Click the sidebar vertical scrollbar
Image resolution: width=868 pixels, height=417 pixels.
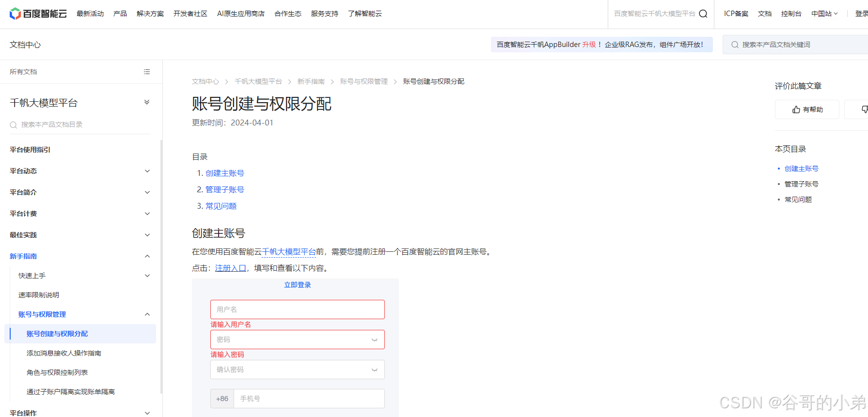point(161,266)
